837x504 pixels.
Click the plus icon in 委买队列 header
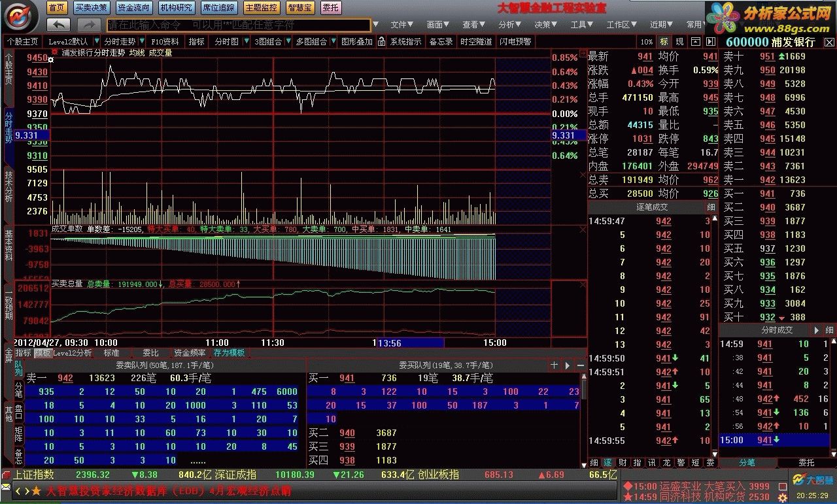555,365
